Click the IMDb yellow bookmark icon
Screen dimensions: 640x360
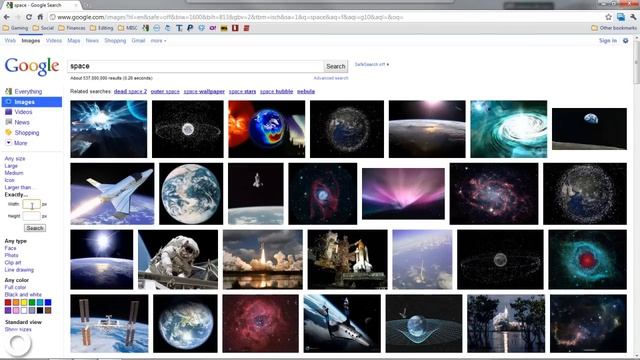(x=224, y=28)
